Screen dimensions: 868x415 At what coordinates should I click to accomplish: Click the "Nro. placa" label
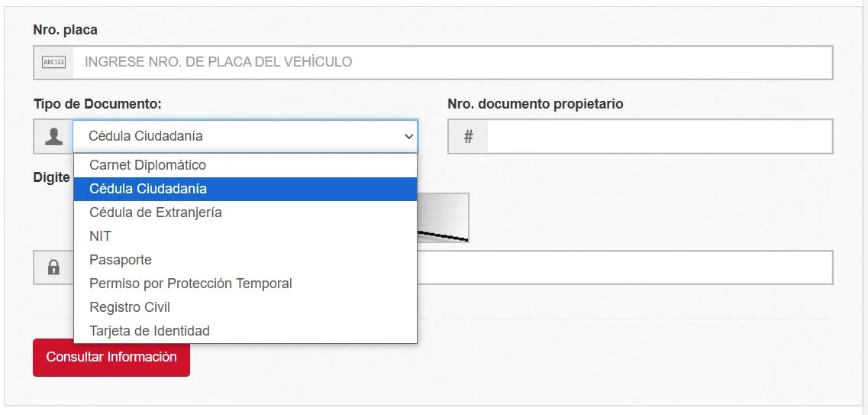click(65, 30)
